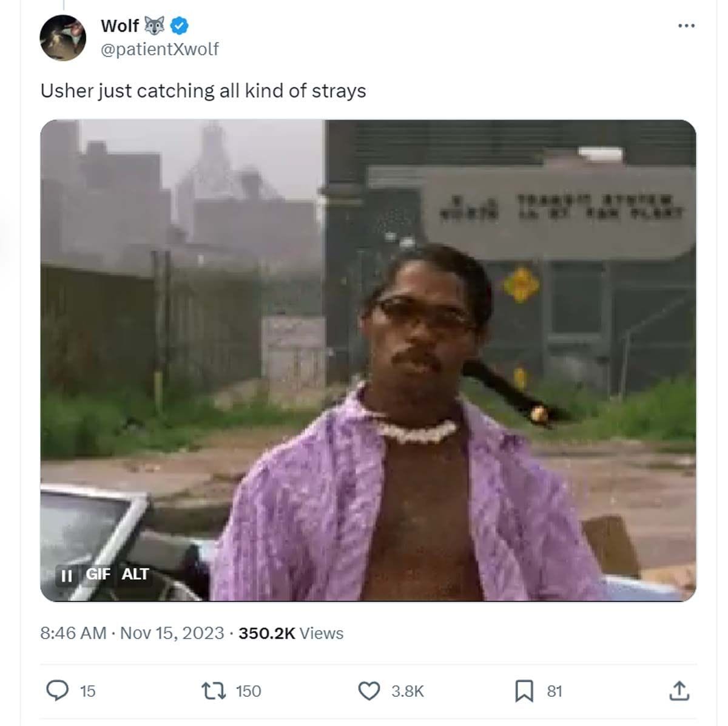The height and width of the screenshot is (726, 728).
Task: Open the @patientXwolf handle link
Action: (160, 49)
